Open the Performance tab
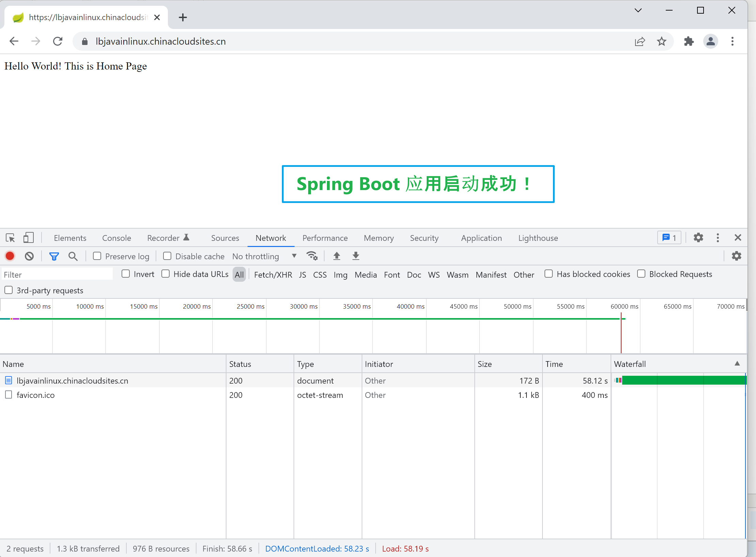Viewport: 756px width, 557px height. [x=325, y=238]
